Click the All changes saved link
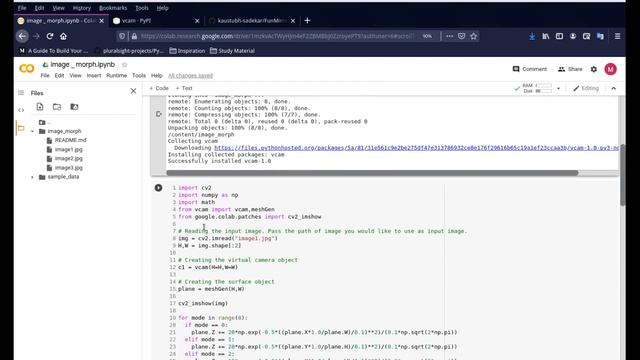Image resolution: width=640 pixels, height=360 pixels. [x=190, y=76]
